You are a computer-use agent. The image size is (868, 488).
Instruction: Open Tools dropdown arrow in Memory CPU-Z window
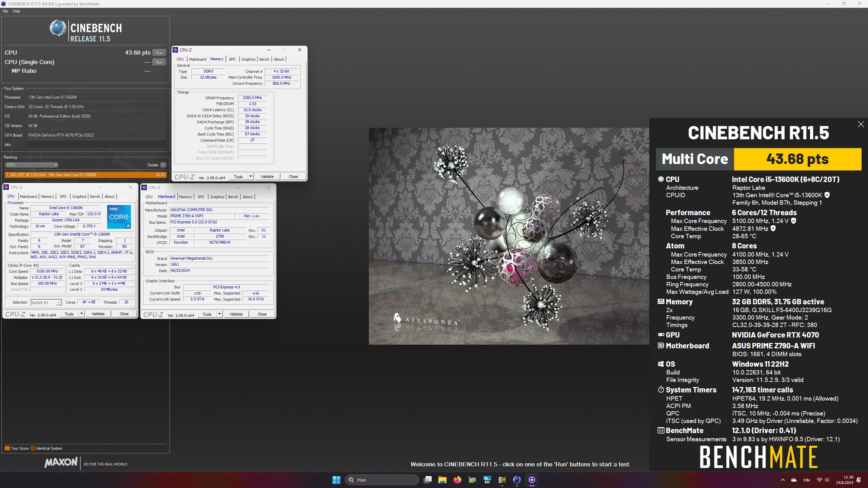click(x=251, y=177)
